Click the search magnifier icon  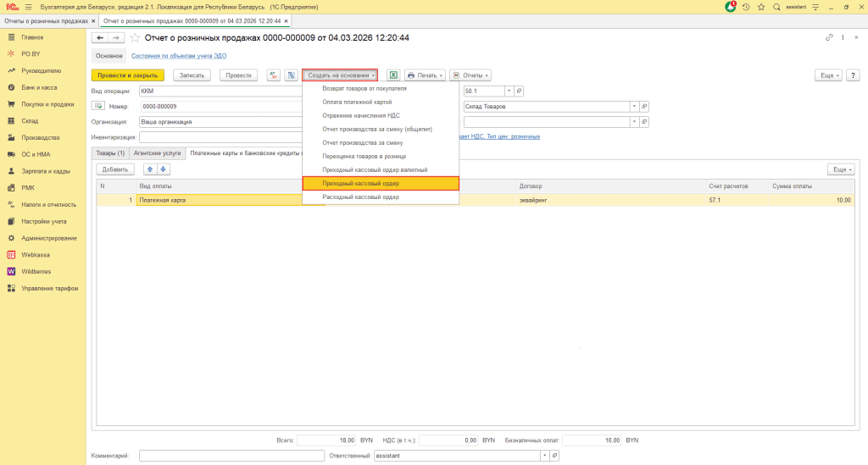[x=776, y=7]
